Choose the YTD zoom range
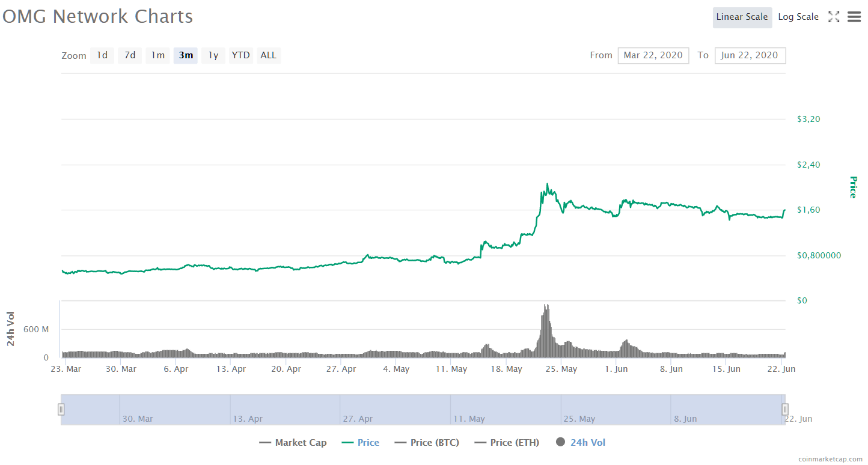Viewport: 868px width, 465px height. coord(241,55)
